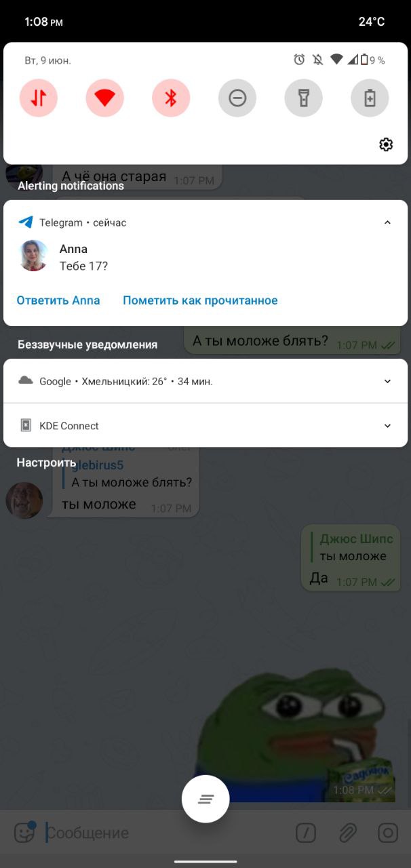Open the emoji sticker panel icon

[x=25, y=832]
